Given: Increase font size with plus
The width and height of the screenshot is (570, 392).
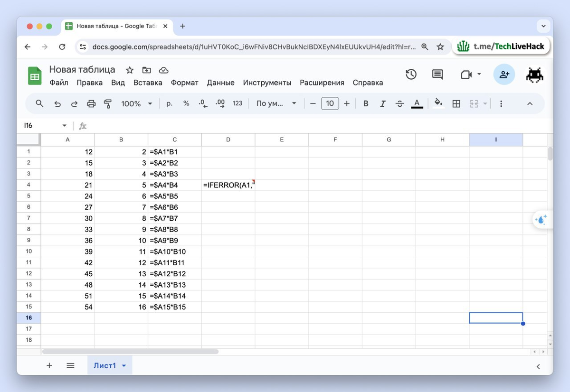Looking at the screenshot, I should tap(347, 103).
